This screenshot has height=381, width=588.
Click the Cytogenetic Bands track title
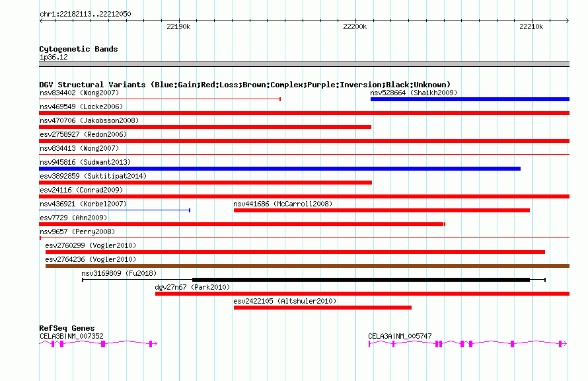coord(79,49)
